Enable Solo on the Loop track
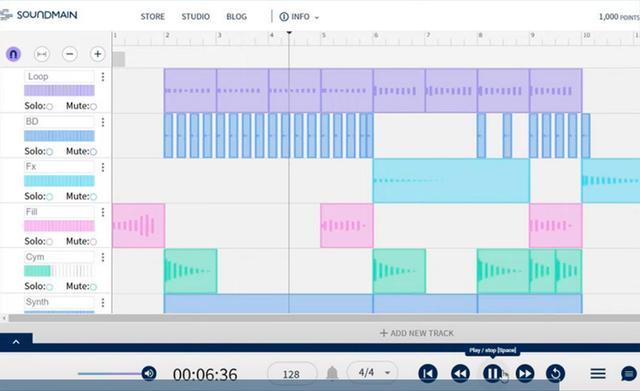Screen dimensions: 640x391 click(x=50, y=107)
